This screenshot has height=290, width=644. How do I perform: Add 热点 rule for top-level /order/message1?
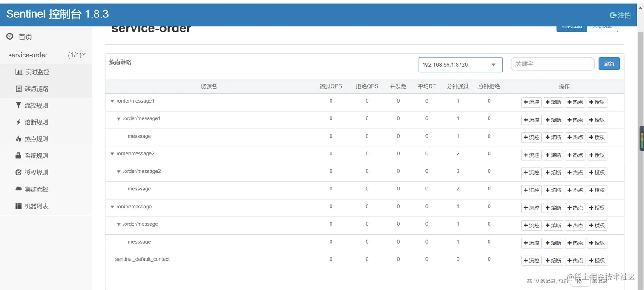point(575,102)
